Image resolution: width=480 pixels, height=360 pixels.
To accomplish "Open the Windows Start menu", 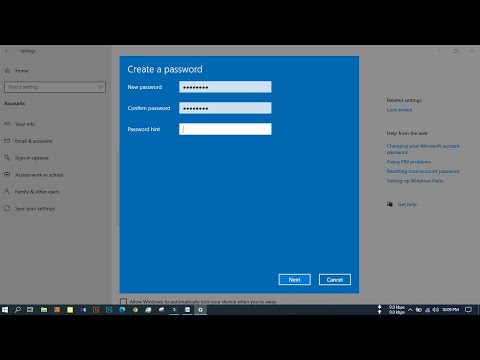I will pyautogui.click(x=5, y=310).
